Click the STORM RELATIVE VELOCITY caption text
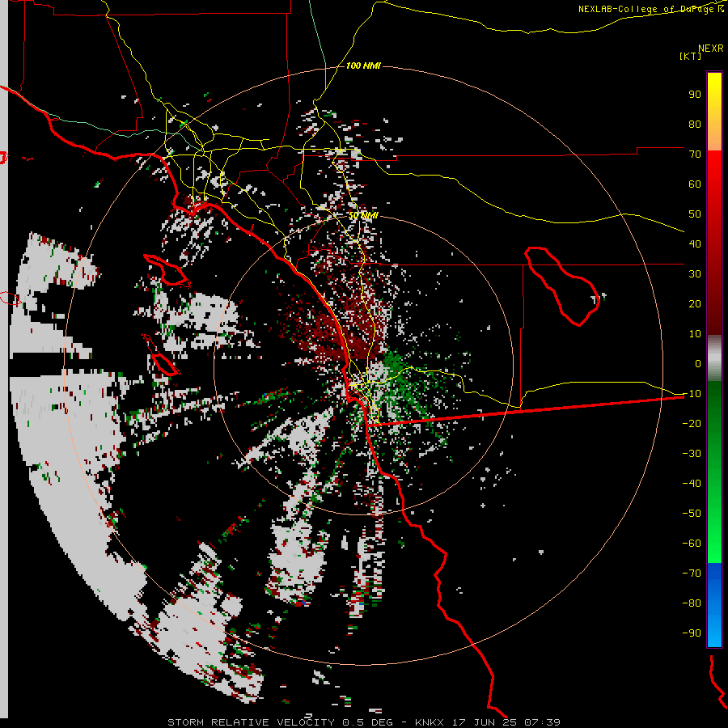The image size is (728, 728). click(250, 722)
